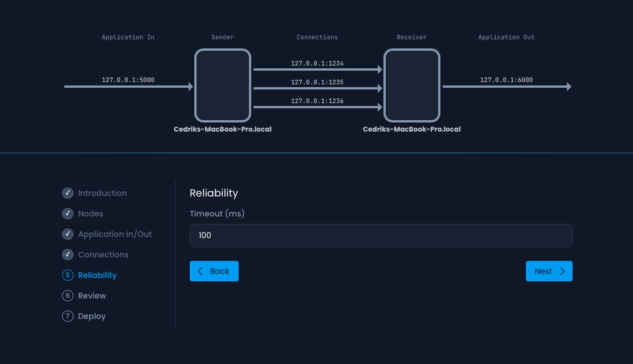The width and height of the screenshot is (633, 364).
Task: Click the Deploy step number 7 icon
Action: [x=68, y=316]
